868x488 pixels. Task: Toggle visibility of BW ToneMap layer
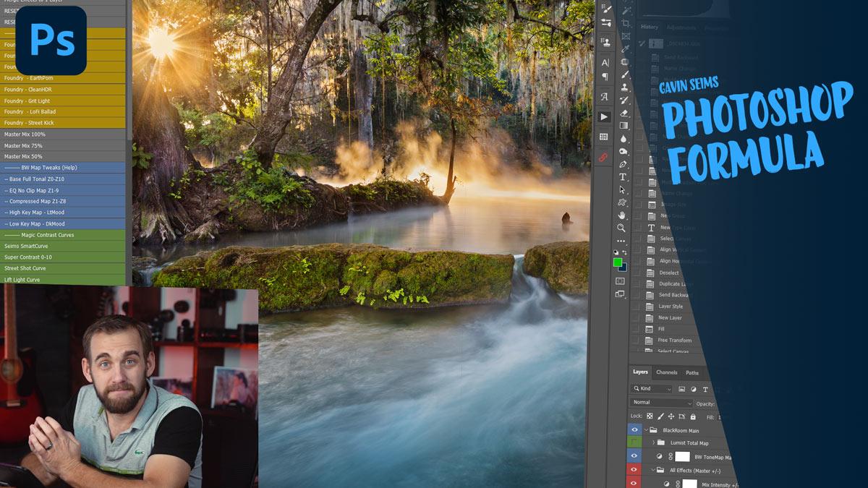[x=634, y=456]
